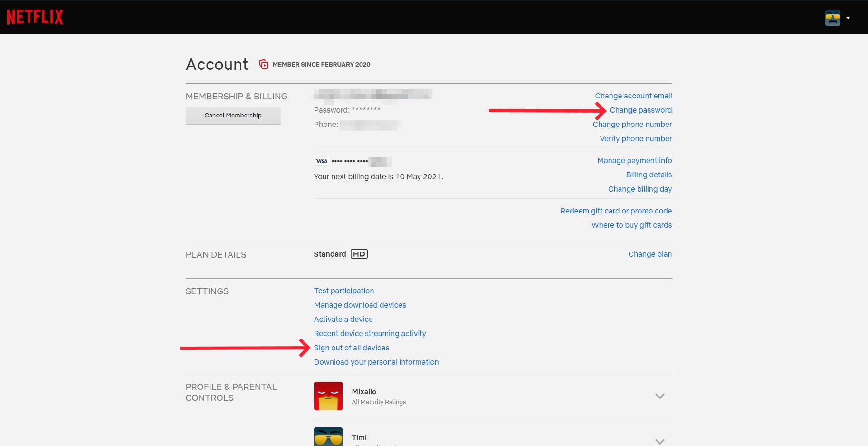The image size is (868, 446).
Task: Open the Change plan link
Action: tap(649, 254)
